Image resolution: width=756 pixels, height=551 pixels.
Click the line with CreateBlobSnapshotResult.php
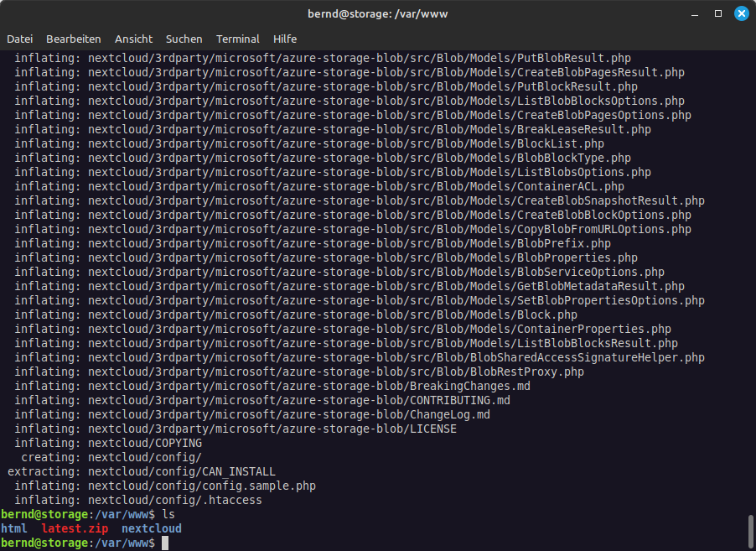tap(360, 200)
